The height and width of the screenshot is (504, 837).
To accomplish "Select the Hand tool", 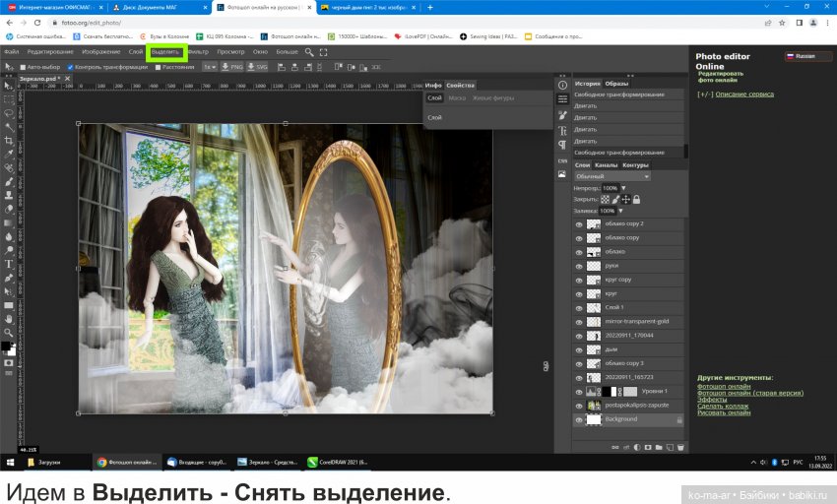I will [x=9, y=319].
